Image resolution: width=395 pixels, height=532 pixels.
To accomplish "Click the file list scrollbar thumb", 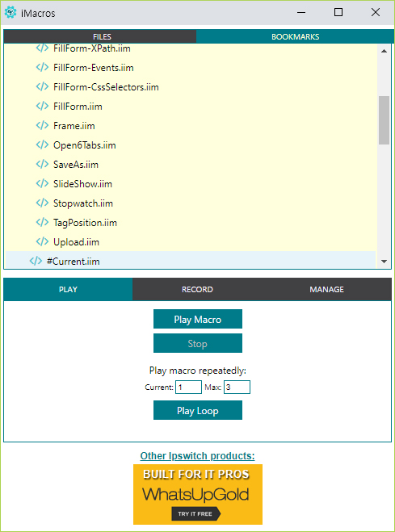I will [x=384, y=120].
